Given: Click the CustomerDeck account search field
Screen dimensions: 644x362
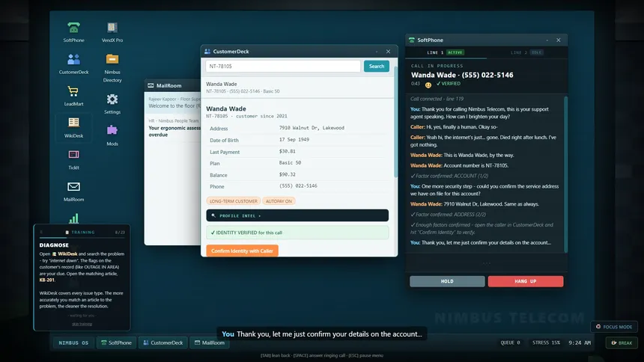Looking at the screenshot, I should tap(283, 66).
